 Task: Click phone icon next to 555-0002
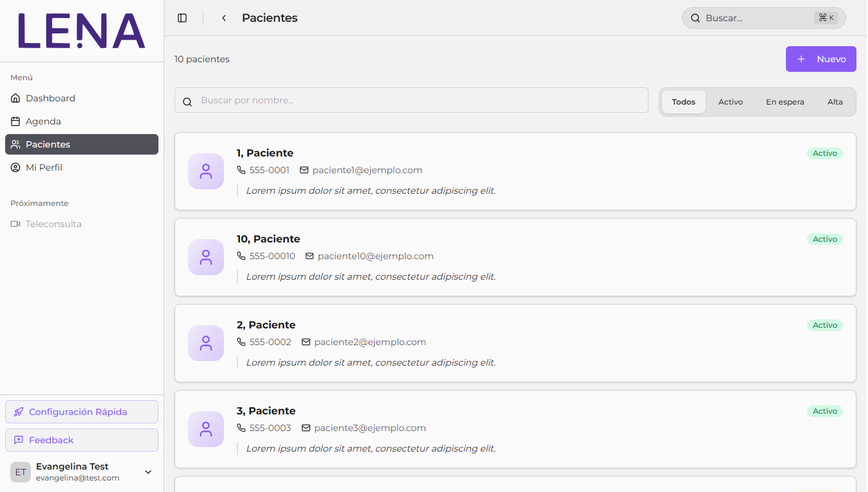pos(241,342)
